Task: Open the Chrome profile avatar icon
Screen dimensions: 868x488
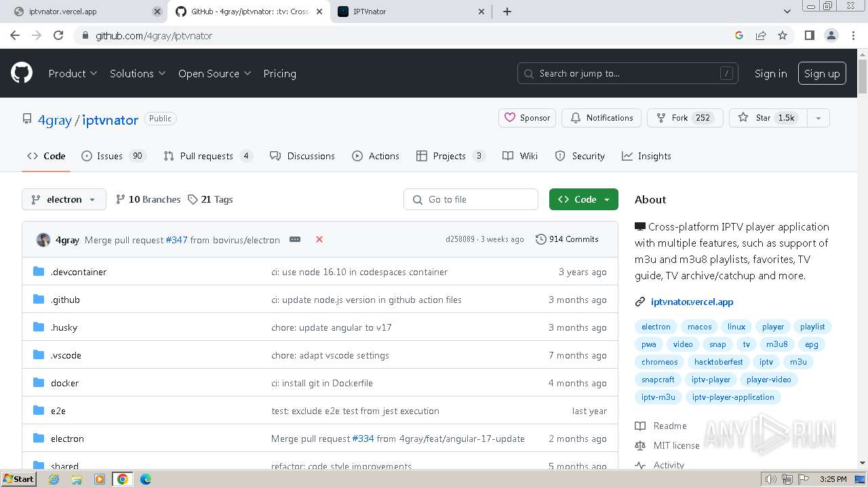Action: [831, 35]
